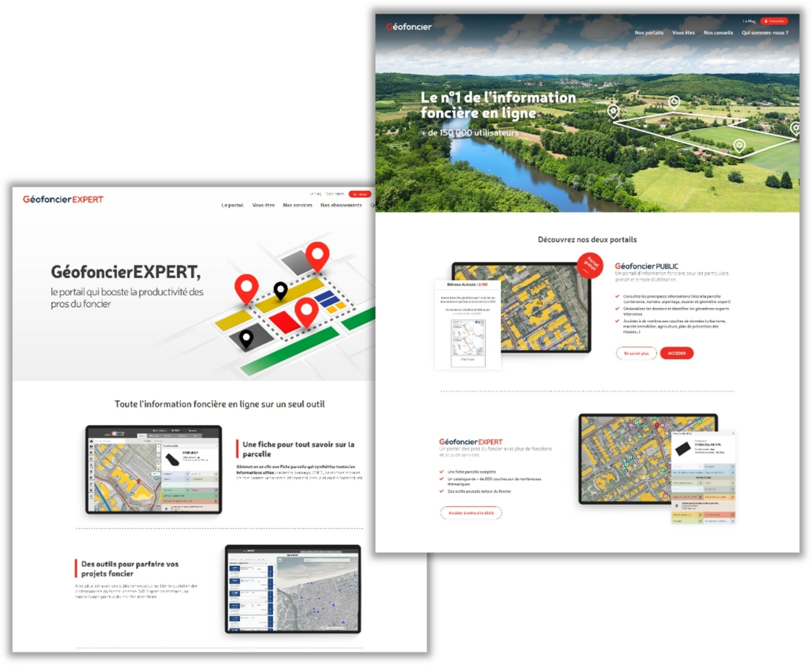The width and height of the screenshot is (812, 665).
Task: Click 'Un catalogue de + de 200 couches' bullet
Action: click(494, 481)
